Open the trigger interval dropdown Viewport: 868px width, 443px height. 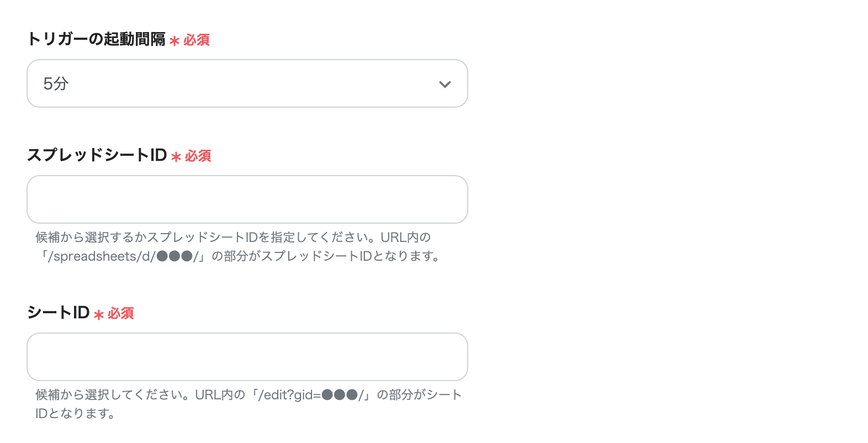[246, 83]
